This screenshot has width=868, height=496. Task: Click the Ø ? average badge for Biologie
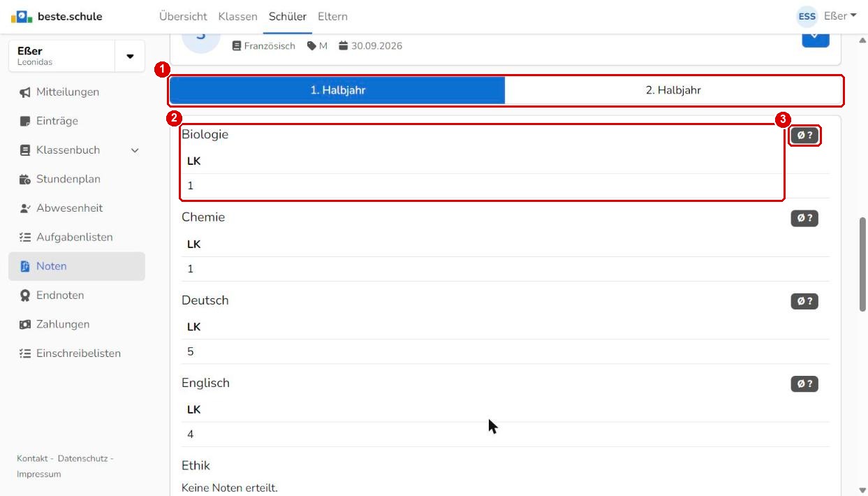pos(804,136)
